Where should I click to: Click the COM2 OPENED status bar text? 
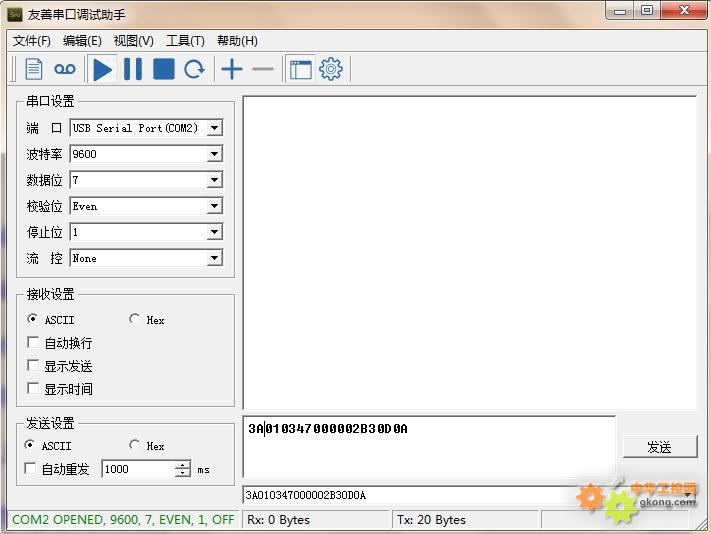click(123, 519)
